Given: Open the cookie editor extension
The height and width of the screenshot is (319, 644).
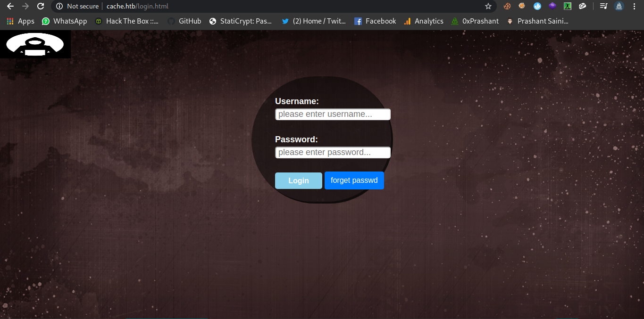Looking at the screenshot, I should coord(507,6).
